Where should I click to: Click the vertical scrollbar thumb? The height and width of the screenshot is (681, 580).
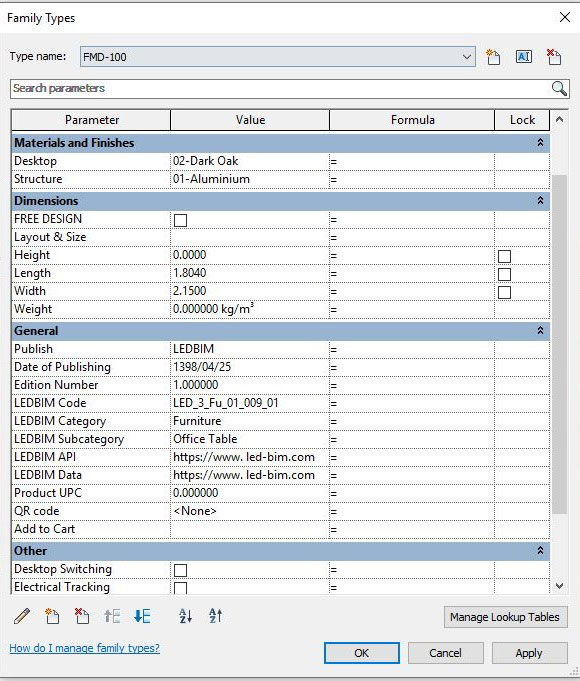point(560,344)
